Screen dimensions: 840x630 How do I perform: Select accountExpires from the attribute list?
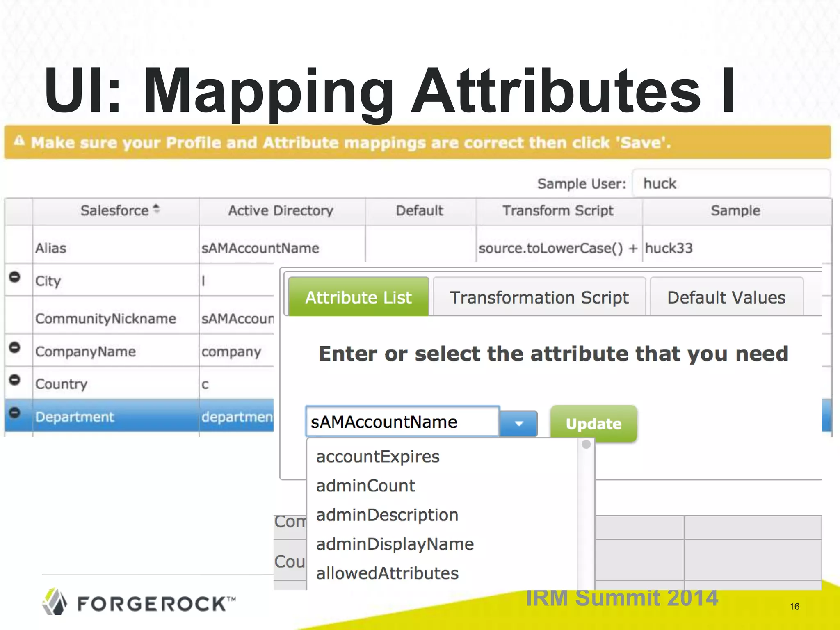click(378, 457)
